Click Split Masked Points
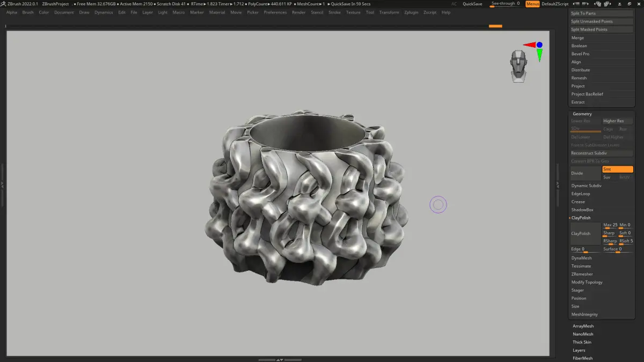The height and width of the screenshot is (362, 644). [602, 29]
